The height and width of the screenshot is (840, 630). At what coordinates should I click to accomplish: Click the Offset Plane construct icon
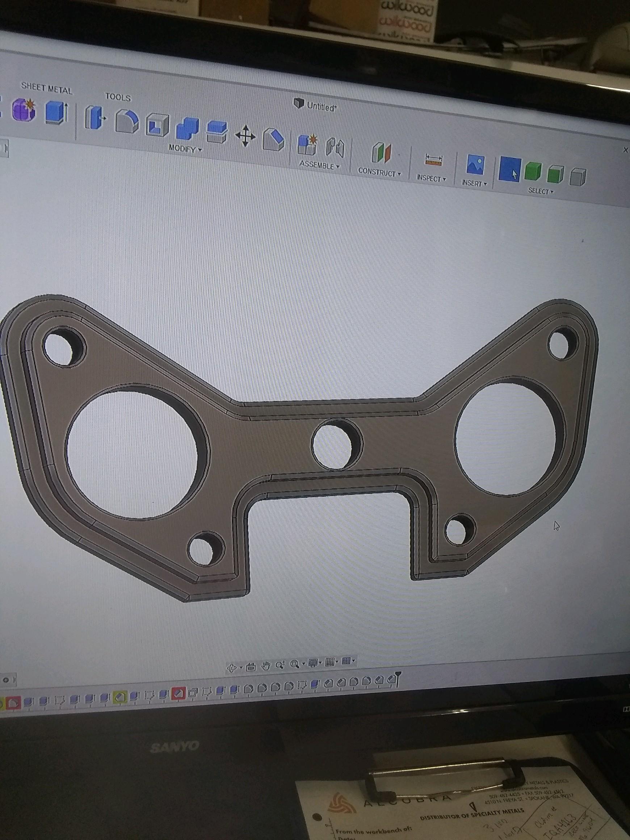(x=381, y=154)
